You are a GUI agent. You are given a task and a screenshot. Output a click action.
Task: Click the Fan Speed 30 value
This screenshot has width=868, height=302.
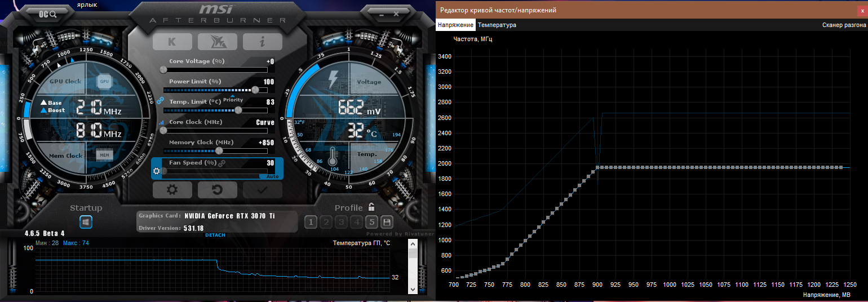(271, 163)
